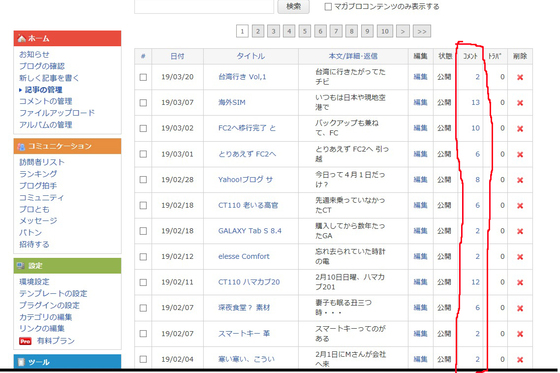This screenshot has height=373, width=560.
Task: Check the 19/03/02 row checkbox
Action: [143, 128]
